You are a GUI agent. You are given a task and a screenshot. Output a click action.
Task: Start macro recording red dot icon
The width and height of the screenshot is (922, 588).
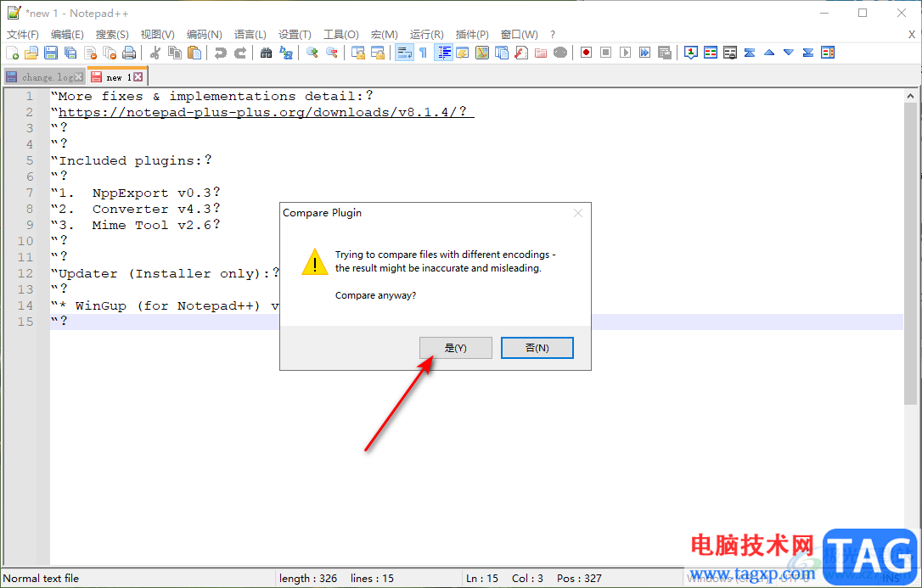tap(587, 53)
